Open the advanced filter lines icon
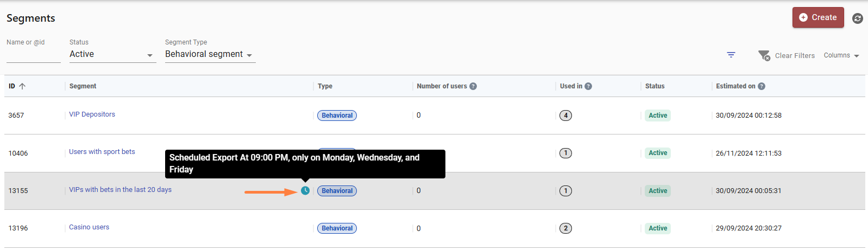 (x=731, y=55)
